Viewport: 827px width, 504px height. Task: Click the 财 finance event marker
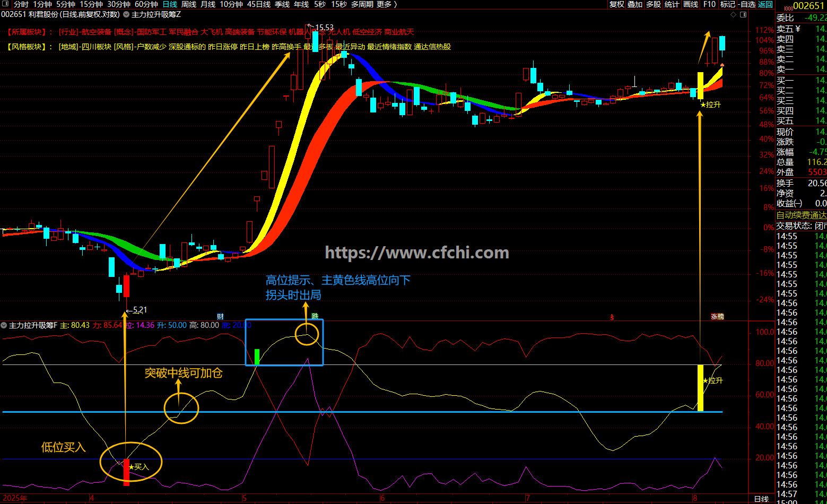pyautogui.click(x=220, y=317)
